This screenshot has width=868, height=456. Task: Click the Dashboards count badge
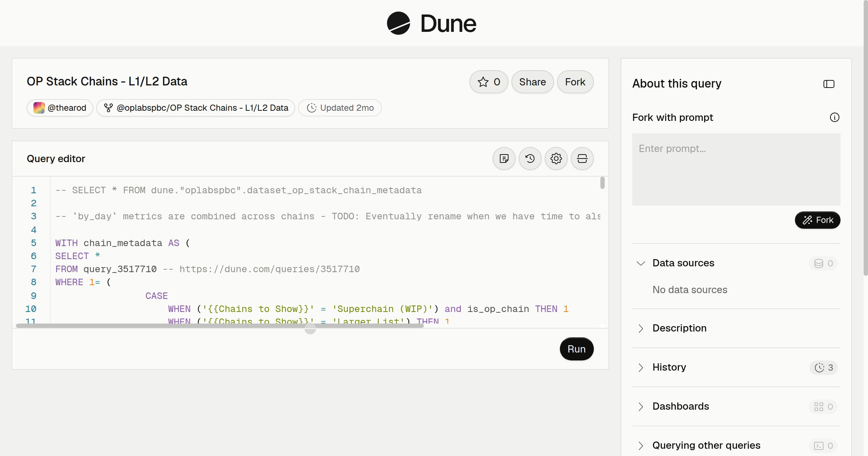(x=824, y=407)
